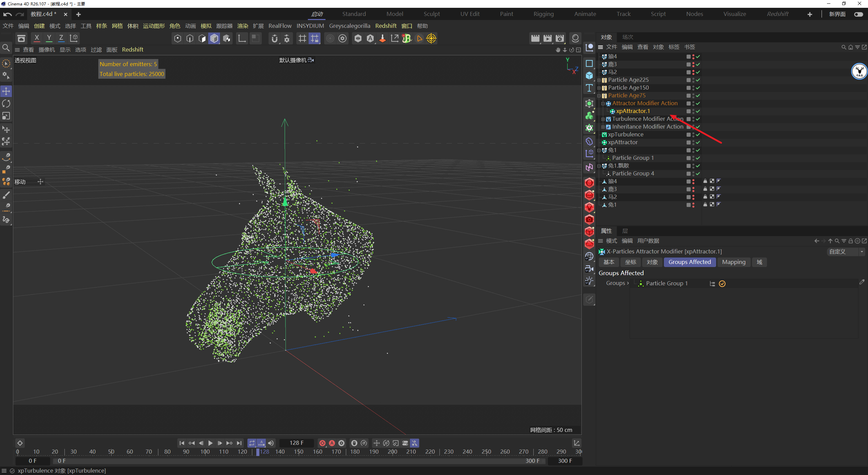The width and height of the screenshot is (868, 475).
Task: Click the record active objects keyframe button
Action: click(322, 443)
